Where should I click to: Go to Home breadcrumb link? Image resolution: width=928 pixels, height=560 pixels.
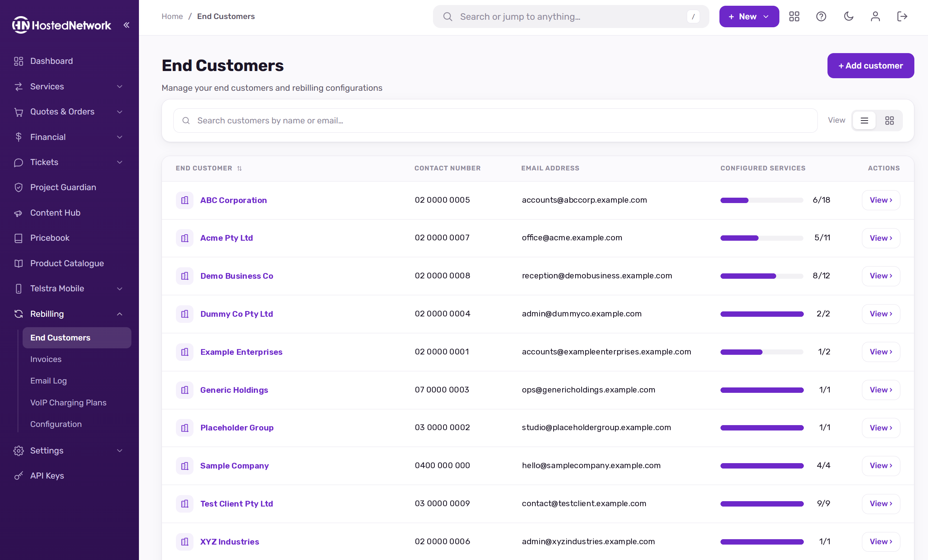pos(172,17)
